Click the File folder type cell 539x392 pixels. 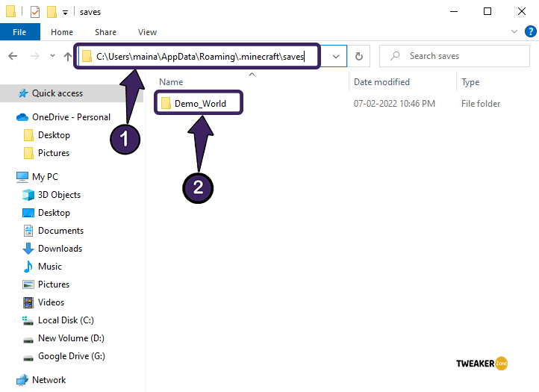[x=481, y=104]
